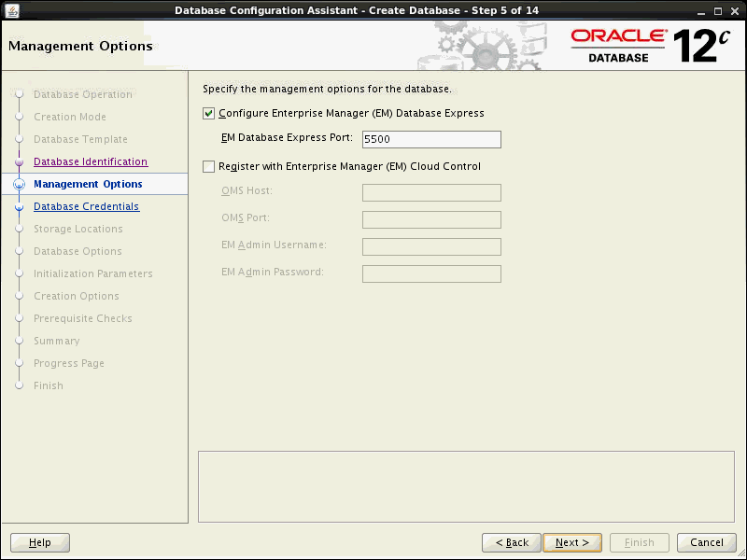747x560 pixels.
Task: Click the EM Admin Password field
Action: 431,273
